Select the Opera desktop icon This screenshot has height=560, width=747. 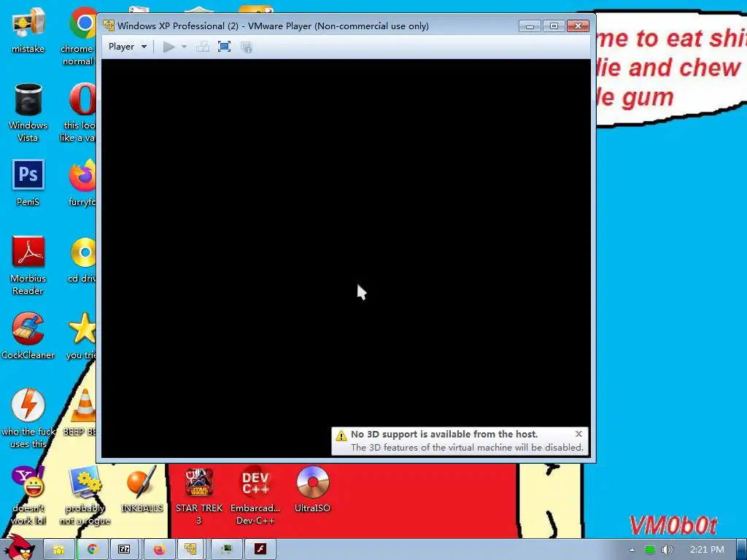(81, 112)
